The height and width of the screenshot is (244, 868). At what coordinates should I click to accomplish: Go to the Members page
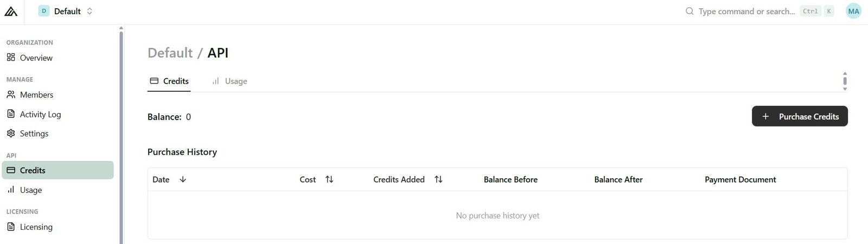(x=36, y=95)
